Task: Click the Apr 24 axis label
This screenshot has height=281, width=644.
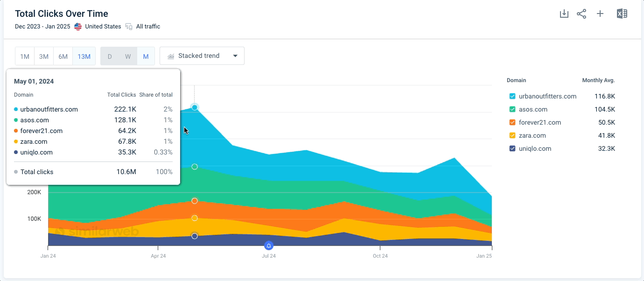Action: point(158,256)
